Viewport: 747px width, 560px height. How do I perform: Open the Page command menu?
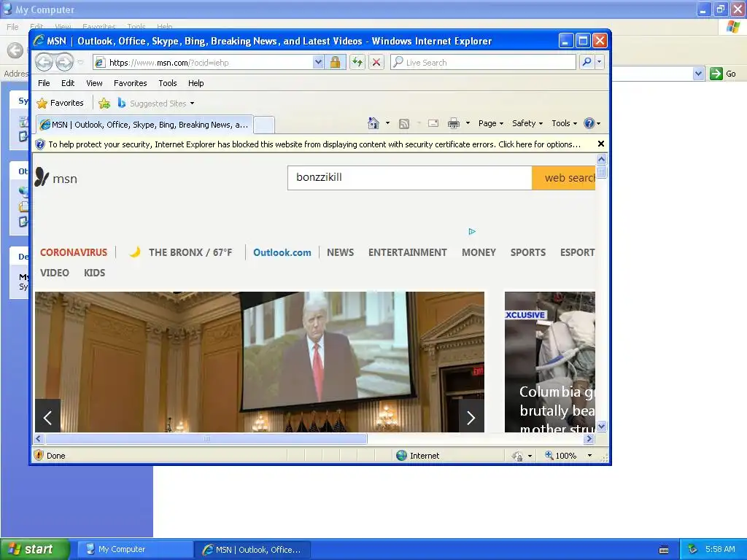(491, 123)
